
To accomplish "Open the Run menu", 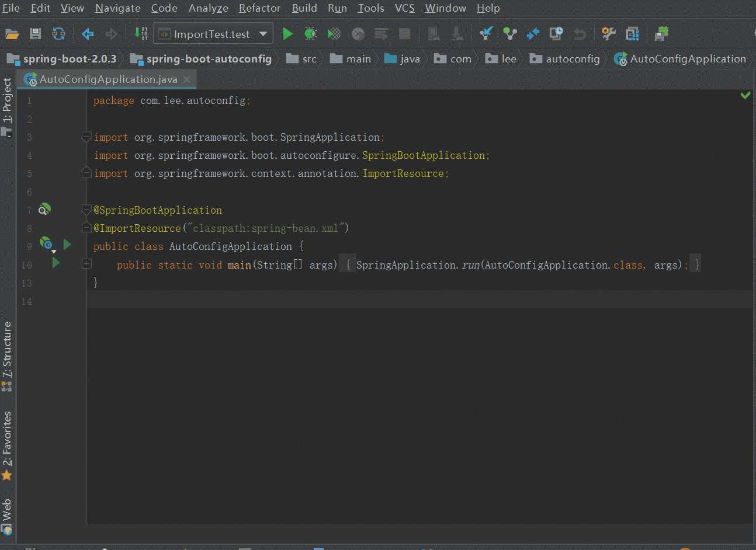I will coord(337,8).
